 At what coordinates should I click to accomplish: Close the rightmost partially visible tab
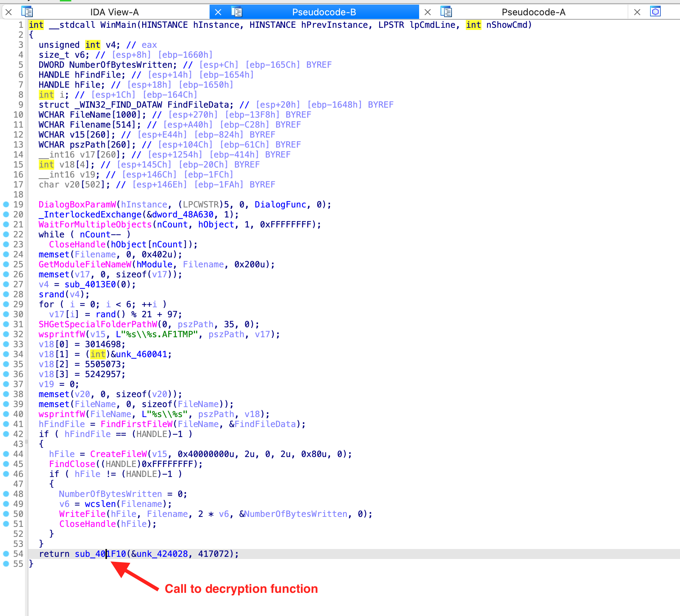coord(637,12)
